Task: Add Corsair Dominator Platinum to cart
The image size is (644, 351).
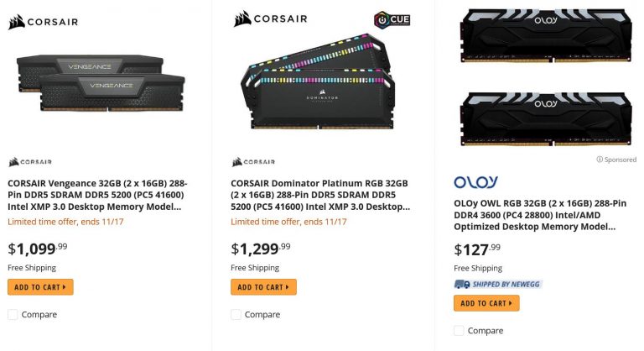Action: [263, 287]
